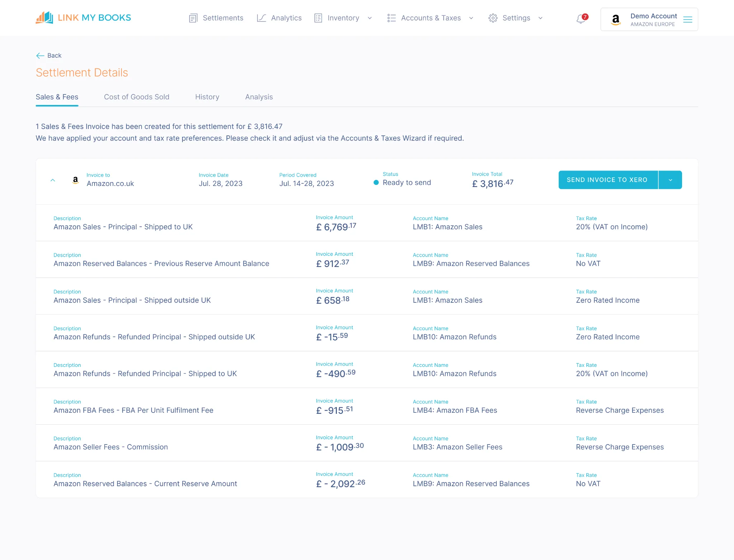
Task: Click invoice amount £ -490.59
Action: coord(336,374)
